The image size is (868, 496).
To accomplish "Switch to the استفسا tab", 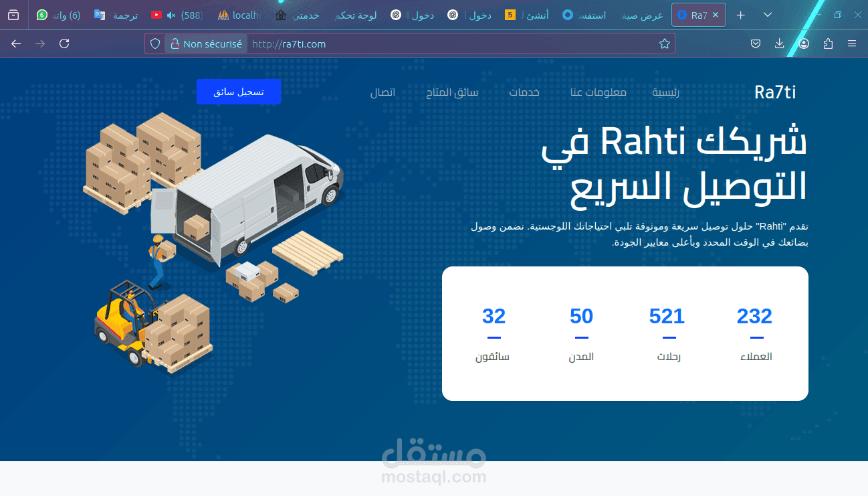I will tap(585, 15).
